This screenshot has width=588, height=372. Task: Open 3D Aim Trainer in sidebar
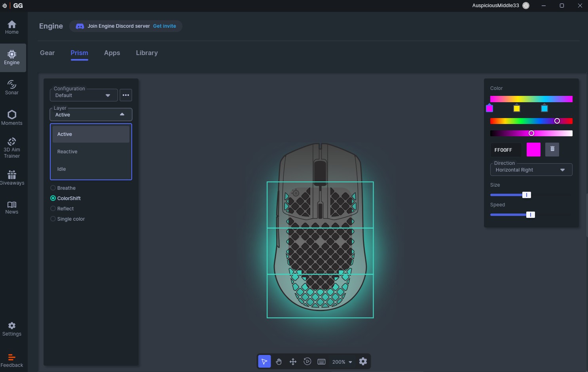[12, 147]
